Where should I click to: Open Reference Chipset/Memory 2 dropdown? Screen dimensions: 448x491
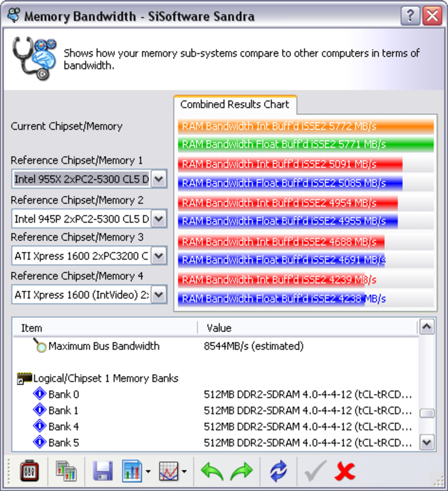pos(159,219)
